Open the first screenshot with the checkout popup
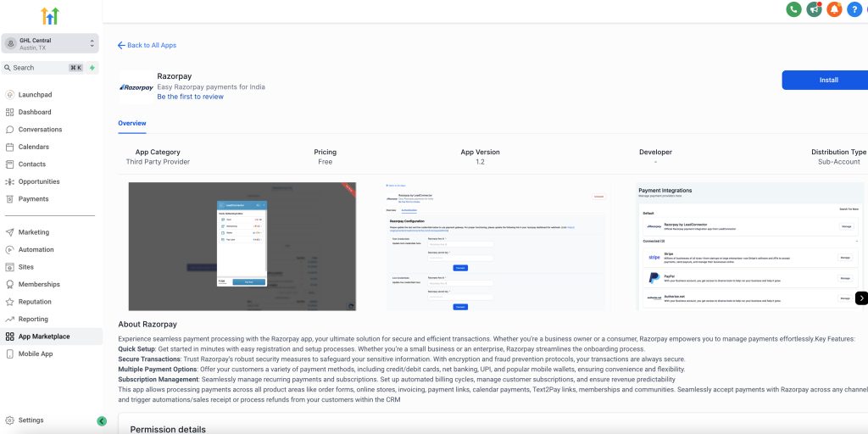Image resolution: width=868 pixels, height=434 pixels. click(x=242, y=247)
